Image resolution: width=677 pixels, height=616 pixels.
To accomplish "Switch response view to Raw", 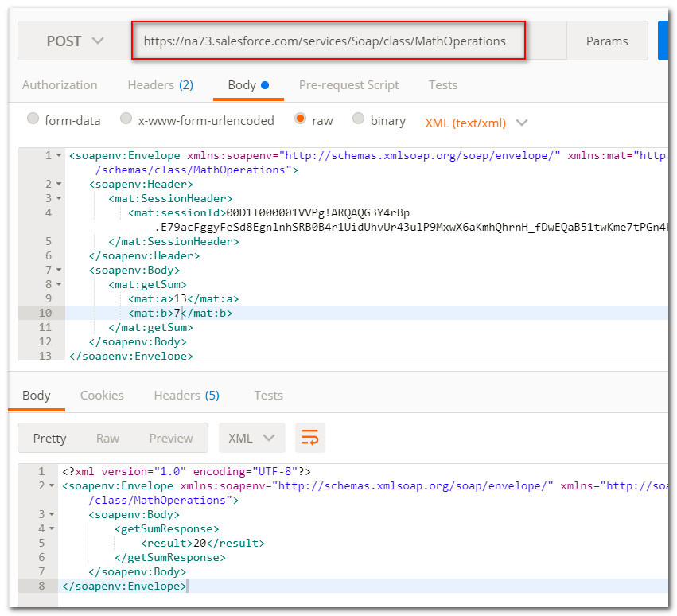I will 107,438.
